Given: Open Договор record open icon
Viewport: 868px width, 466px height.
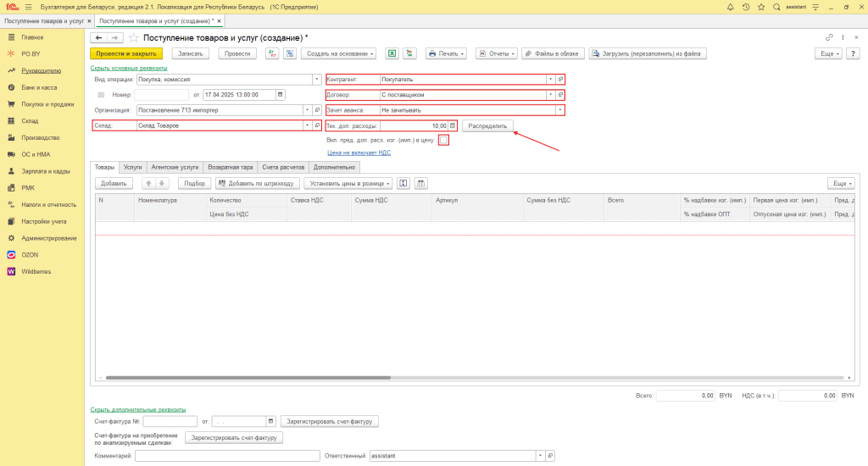Looking at the screenshot, I should point(560,95).
